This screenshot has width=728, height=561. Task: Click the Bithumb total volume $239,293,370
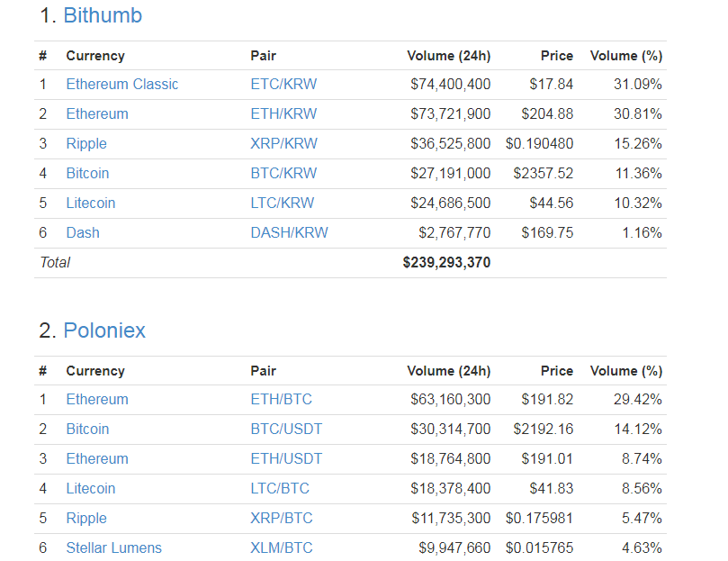coord(446,263)
